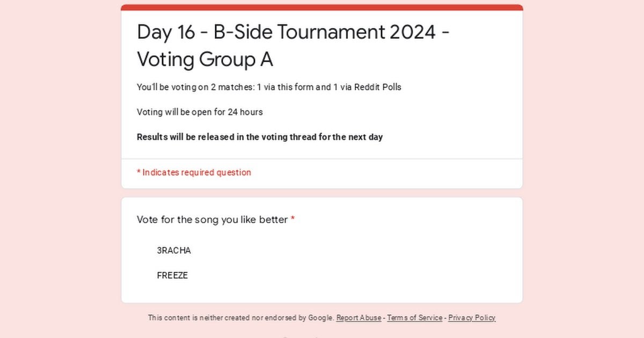Choose FREEZE as the better song
This screenshot has width=644, height=338.
coord(172,276)
